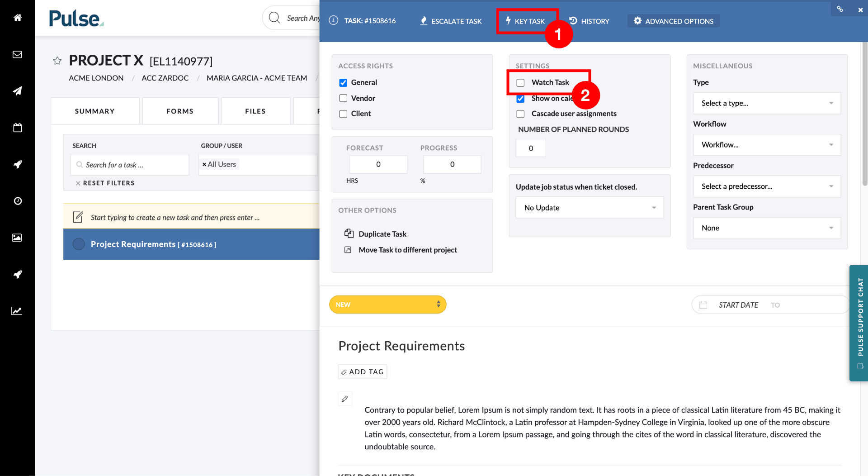868x476 pixels.
Task: Click Duplicate Task link
Action: click(x=382, y=234)
